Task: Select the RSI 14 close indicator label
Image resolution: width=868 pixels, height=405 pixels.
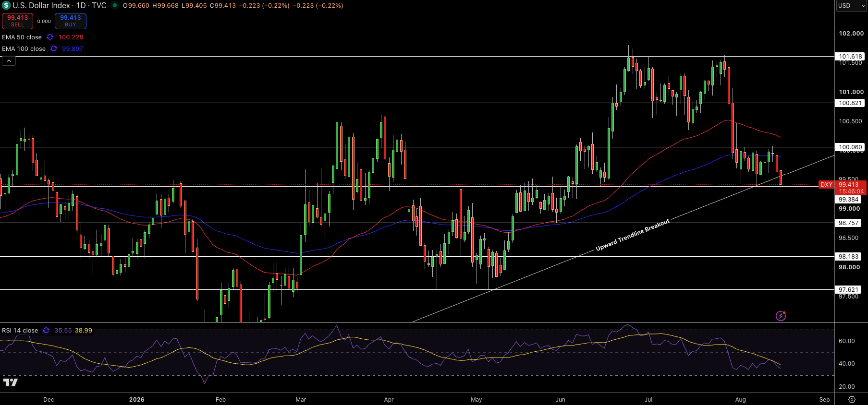Action: click(x=20, y=331)
